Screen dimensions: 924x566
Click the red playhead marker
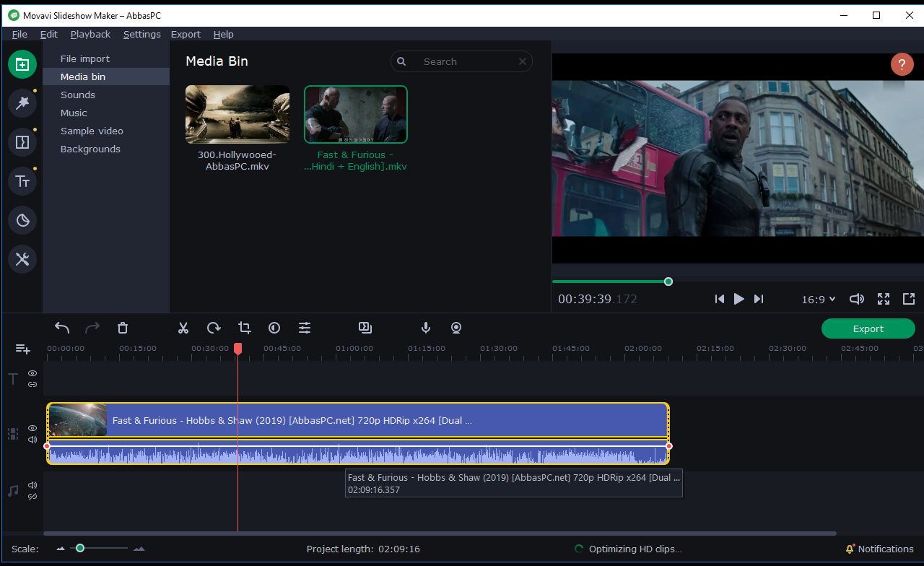[x=237, y=349]
